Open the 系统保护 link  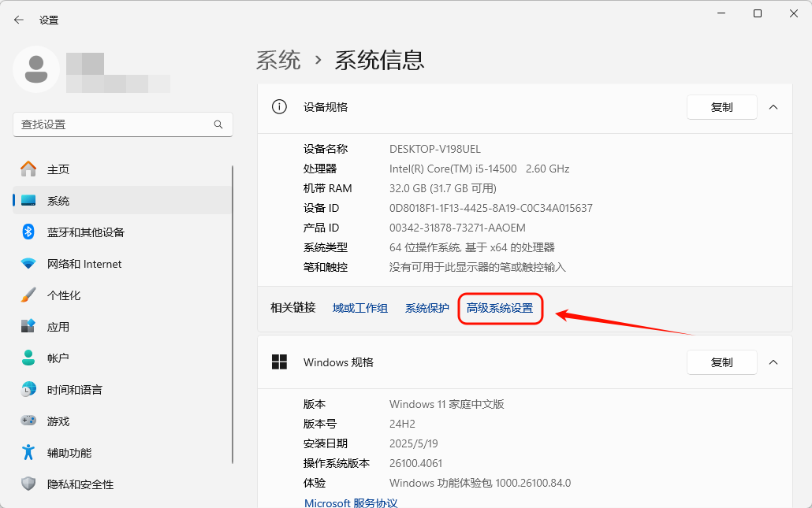[426, 308]
